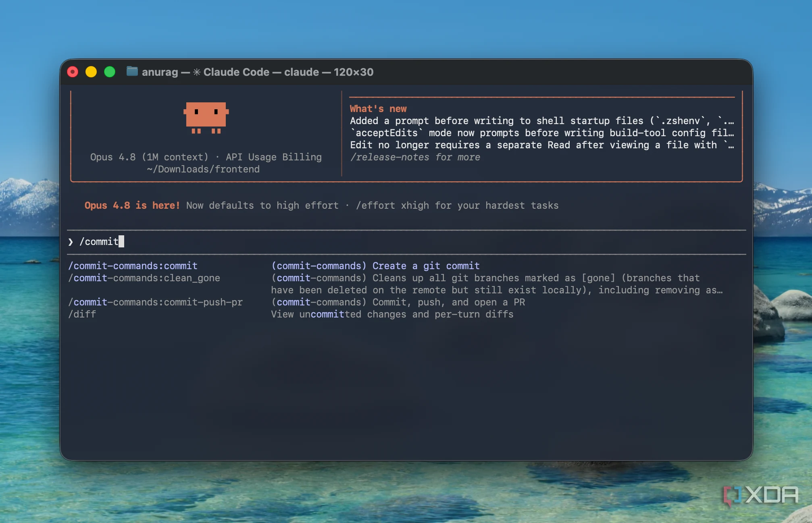Click '/release-notes for more' text
Viewport: 812px width, 523px height.
coord(415,157)
